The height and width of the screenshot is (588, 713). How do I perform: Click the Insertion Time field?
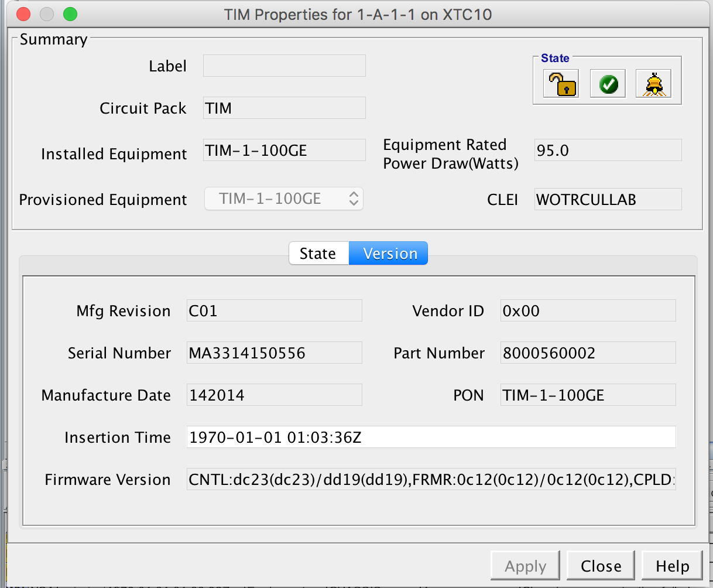tap(431, 437)
